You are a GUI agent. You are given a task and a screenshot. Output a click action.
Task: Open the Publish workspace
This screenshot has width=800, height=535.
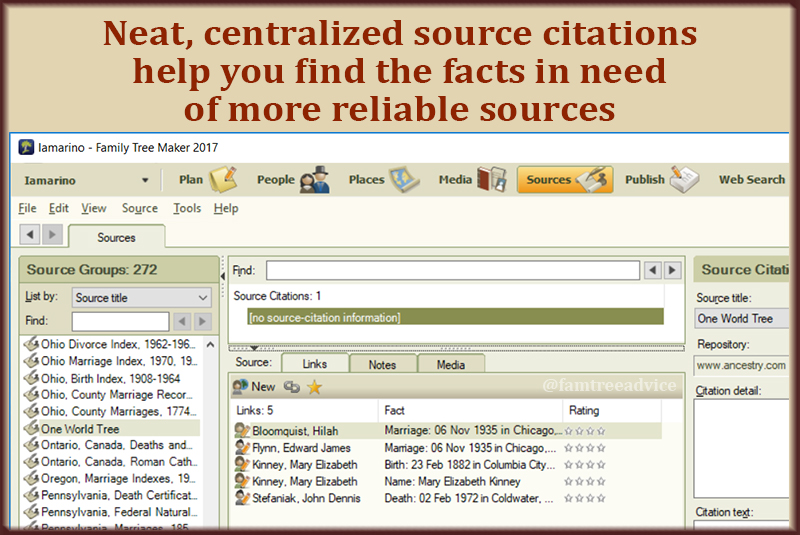(x=661, y=180)
